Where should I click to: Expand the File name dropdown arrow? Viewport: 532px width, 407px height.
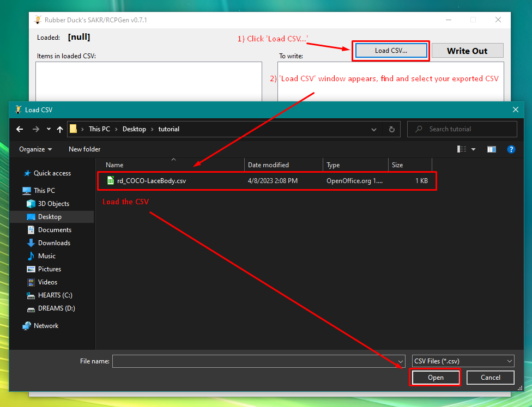point(401,361)
